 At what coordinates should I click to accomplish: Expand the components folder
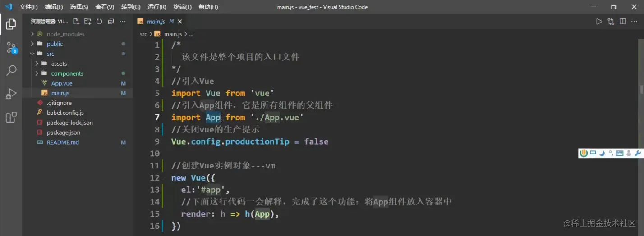(x=37, y=73)
